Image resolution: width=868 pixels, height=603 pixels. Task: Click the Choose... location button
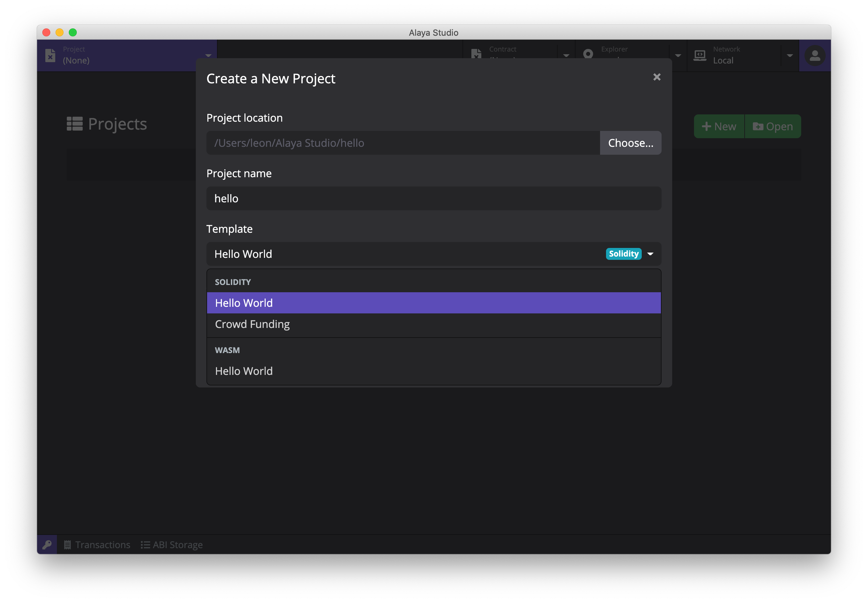(x=630, y=143)
